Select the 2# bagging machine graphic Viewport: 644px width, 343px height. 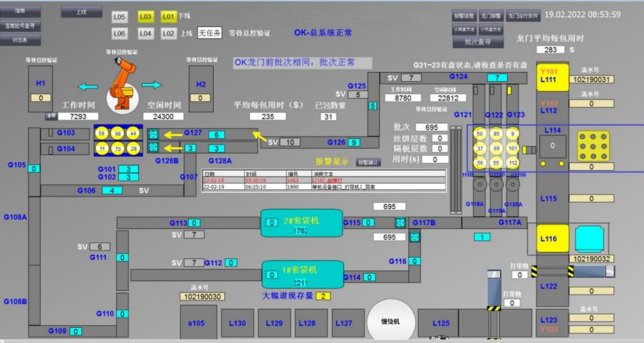tap(299, 223)
